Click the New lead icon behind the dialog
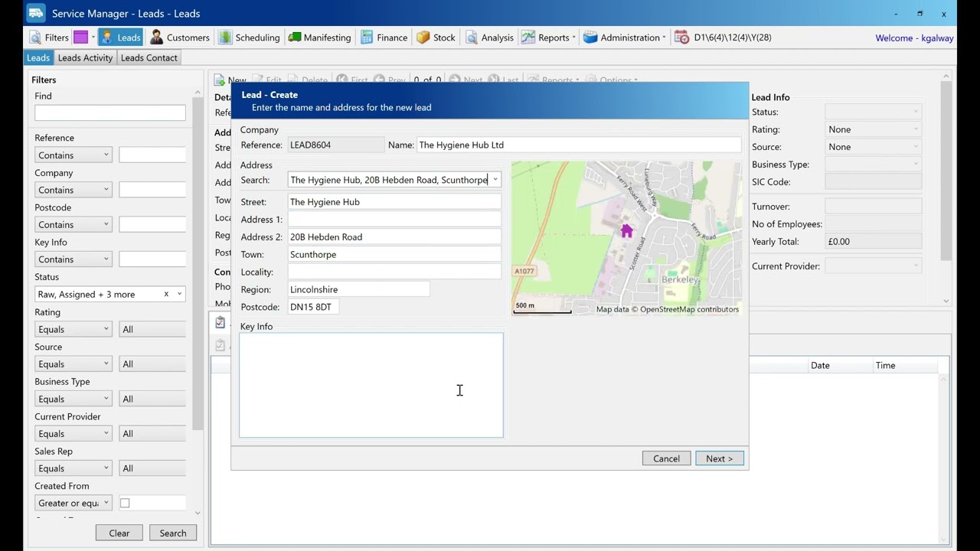Screen dimensions: 980x551 pyautogui.click(x=219, y=80)
